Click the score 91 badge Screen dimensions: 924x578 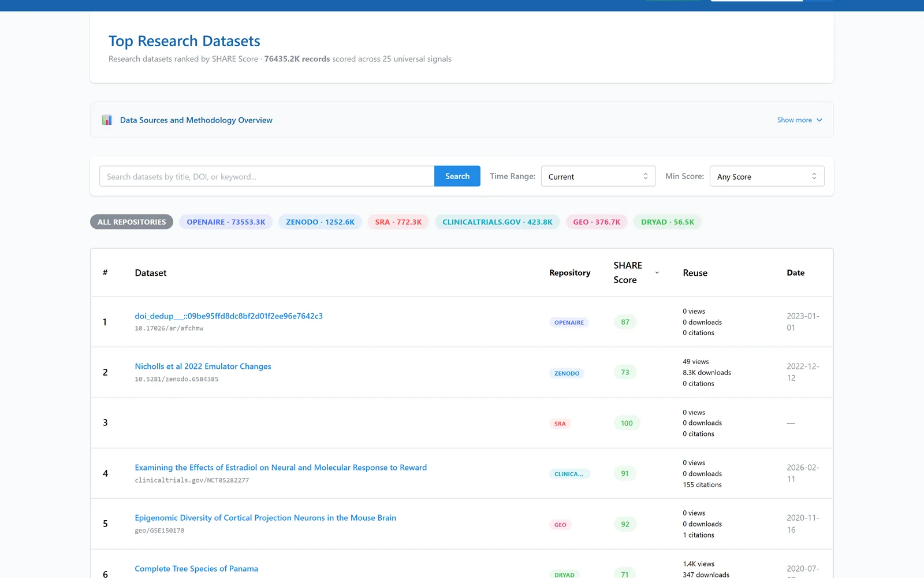[625, 473]
